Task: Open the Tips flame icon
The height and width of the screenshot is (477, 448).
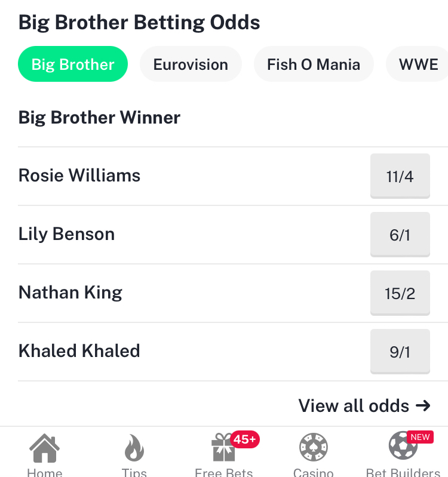Action: (x=134, y=448)
